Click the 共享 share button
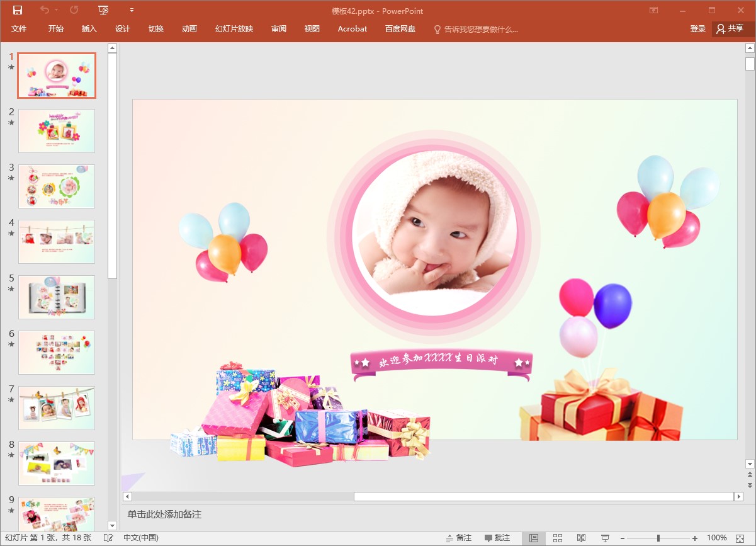 pos(730,29)
